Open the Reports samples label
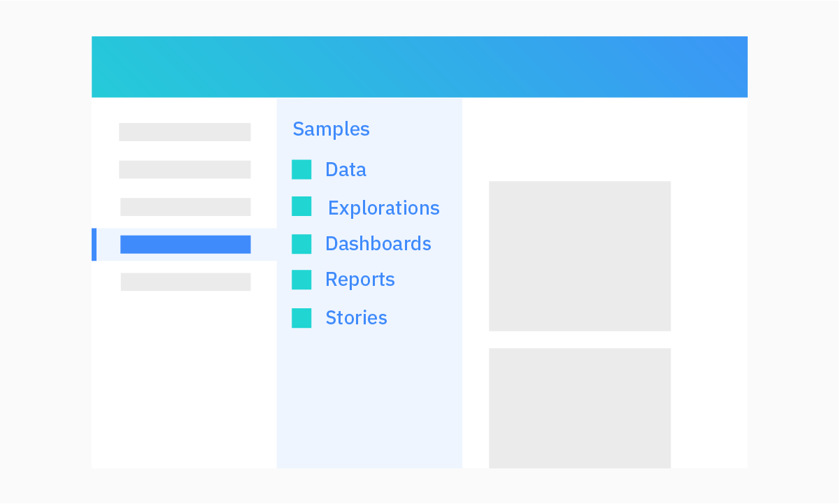 [x=360, y=280]
